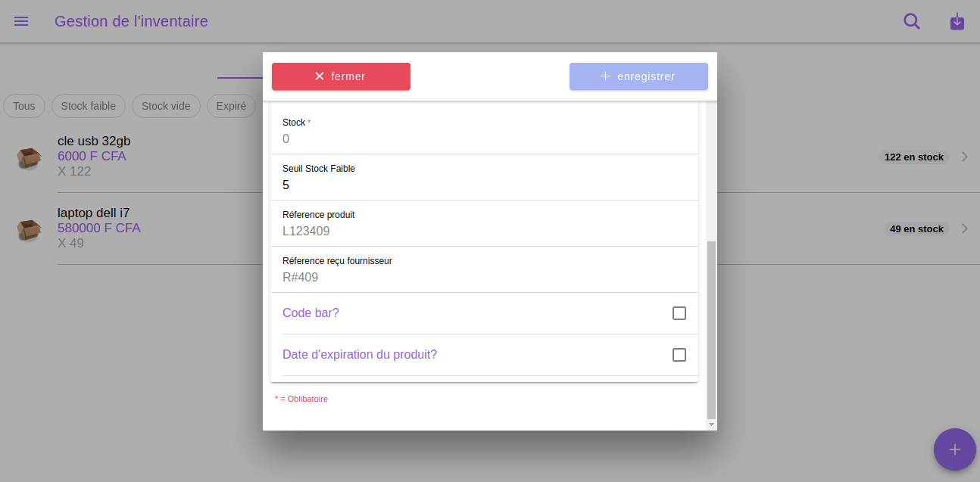Select the Tous filter chip
Image resolution: width=980 pixels, height=482 pixels.
[x=24, y=106]
